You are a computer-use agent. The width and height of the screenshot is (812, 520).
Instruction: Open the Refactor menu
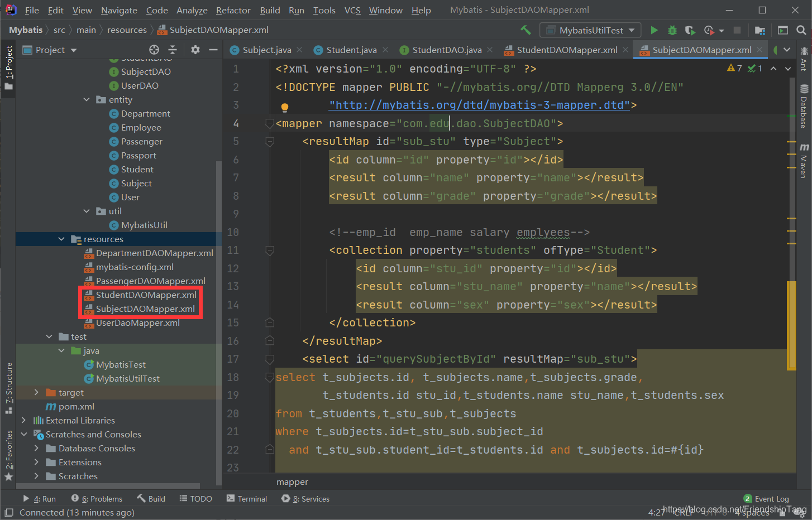[x=233, y=10]
